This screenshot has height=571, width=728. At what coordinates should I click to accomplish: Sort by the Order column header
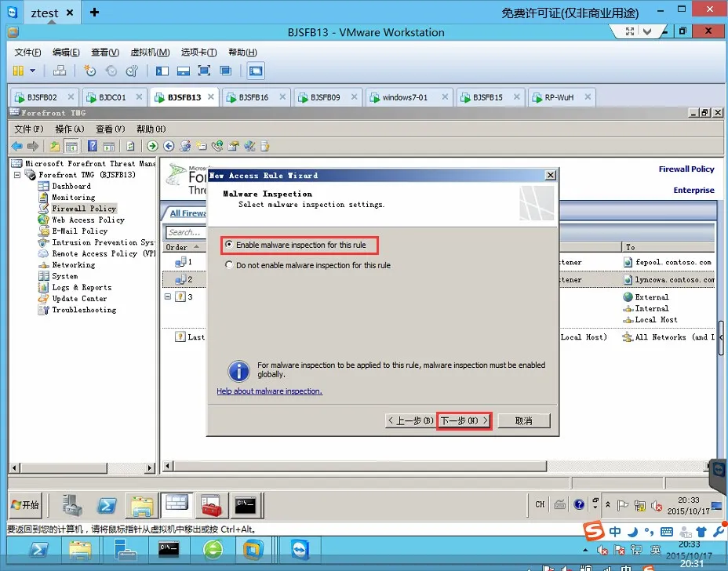coord(184,247)
